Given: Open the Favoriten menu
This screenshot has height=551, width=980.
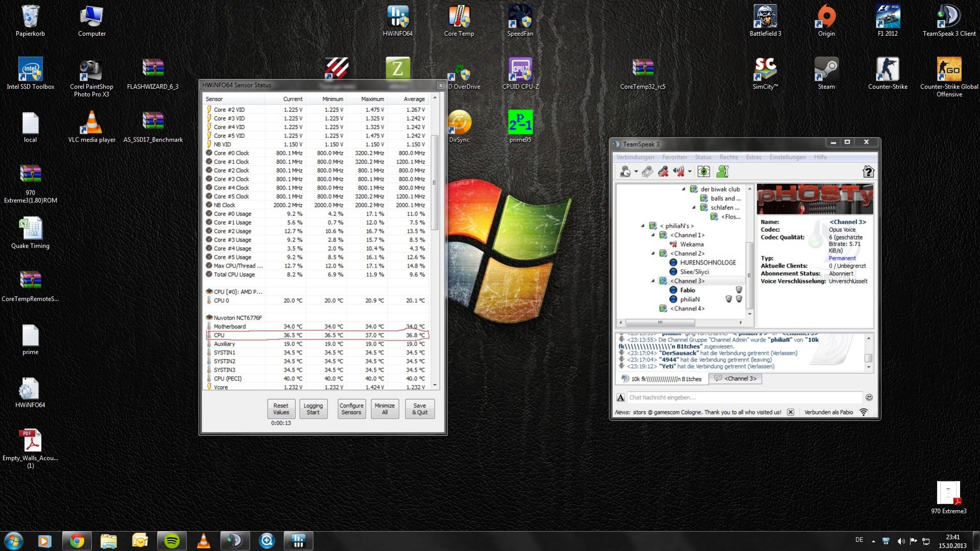Looking at the screenshot, I should coord(675,157).
